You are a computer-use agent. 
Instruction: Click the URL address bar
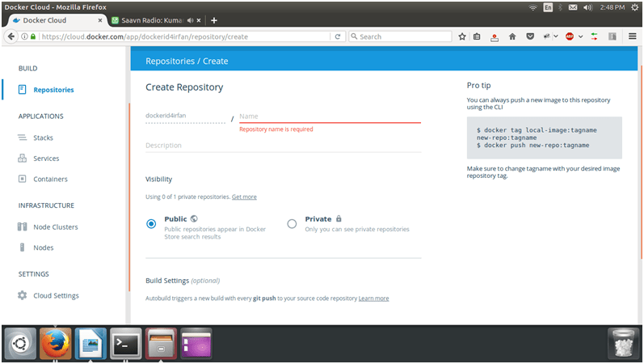[x=185, y=36]
